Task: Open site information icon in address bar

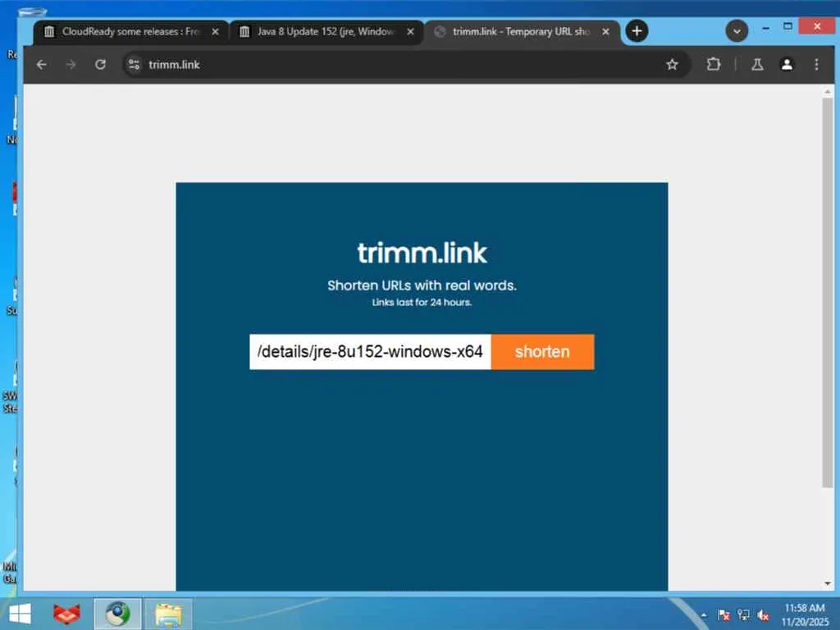Action: point(134,65)
